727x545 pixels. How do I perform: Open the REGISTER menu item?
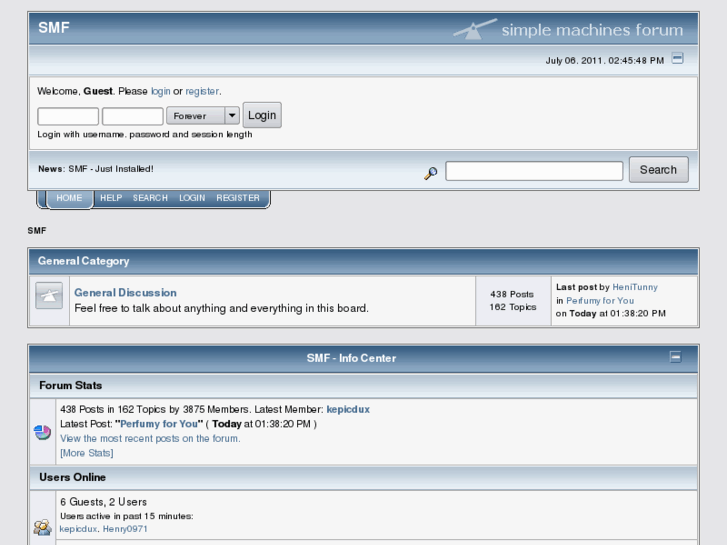click(x=238, y=198)
